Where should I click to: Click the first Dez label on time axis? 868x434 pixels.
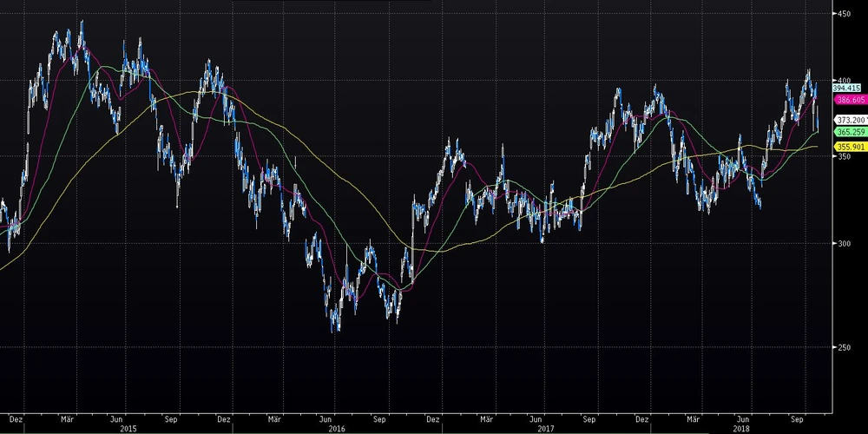coord(16,418)
